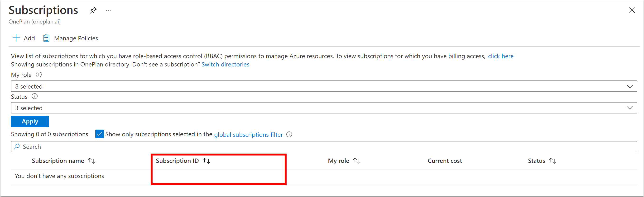Image resolution: width=644 pixels, height=197 pixels.
Task: Sort by Status column
Action: tap(542, 161)
